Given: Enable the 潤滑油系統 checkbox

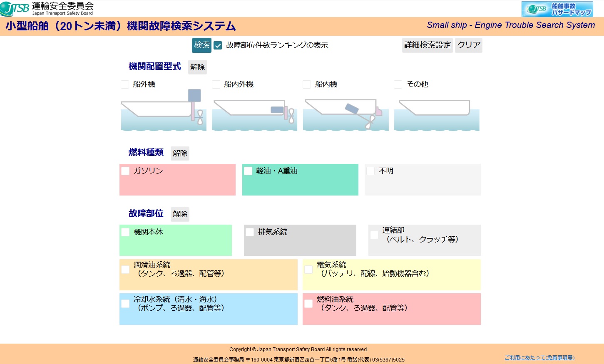Looking at the screenshot, I should 125,270.
